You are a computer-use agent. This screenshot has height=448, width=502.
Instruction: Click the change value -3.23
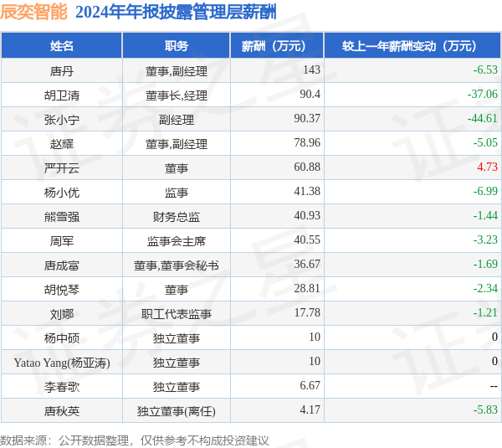pyautogui.click(x=485, y=239)
